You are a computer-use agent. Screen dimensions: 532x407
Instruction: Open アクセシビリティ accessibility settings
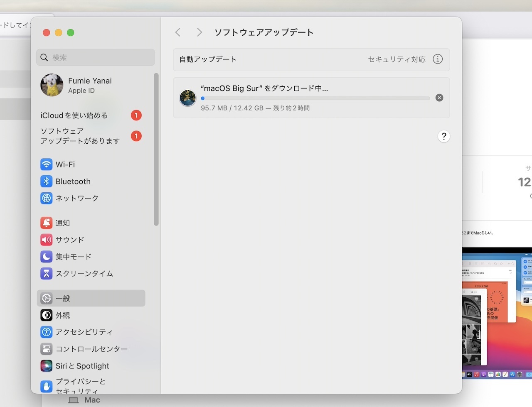coord(84,332)
